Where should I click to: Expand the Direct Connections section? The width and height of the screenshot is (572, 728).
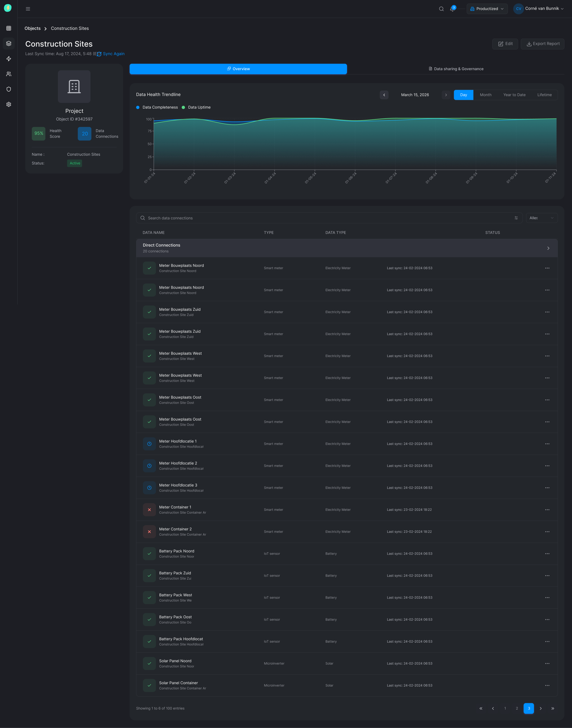pyautogui.click(x=548, y=248)
